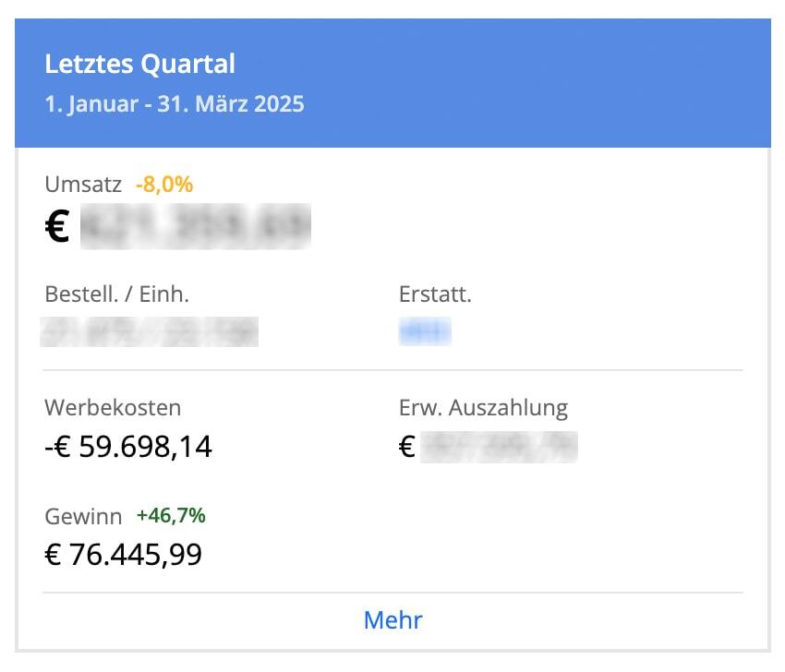Image resolution: width=785 pixels, height=672 pixels.
Task: Click the Letztes Quartal card title
Action: (x=139, y=64)
